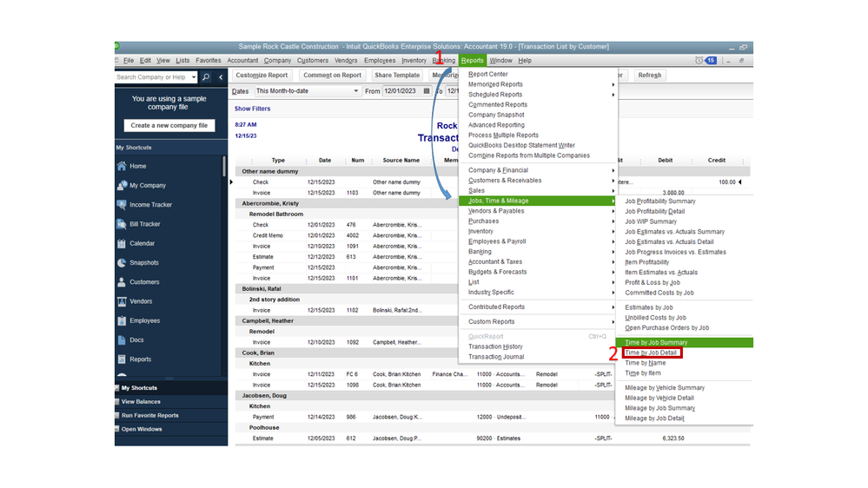Click the Refresh button

(x=649, y=76)
